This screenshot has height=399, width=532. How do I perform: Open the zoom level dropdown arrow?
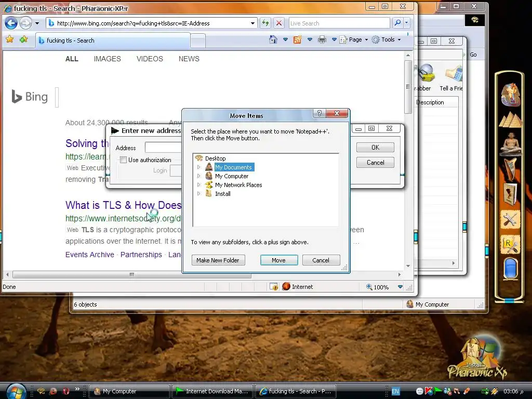point(401,287)
